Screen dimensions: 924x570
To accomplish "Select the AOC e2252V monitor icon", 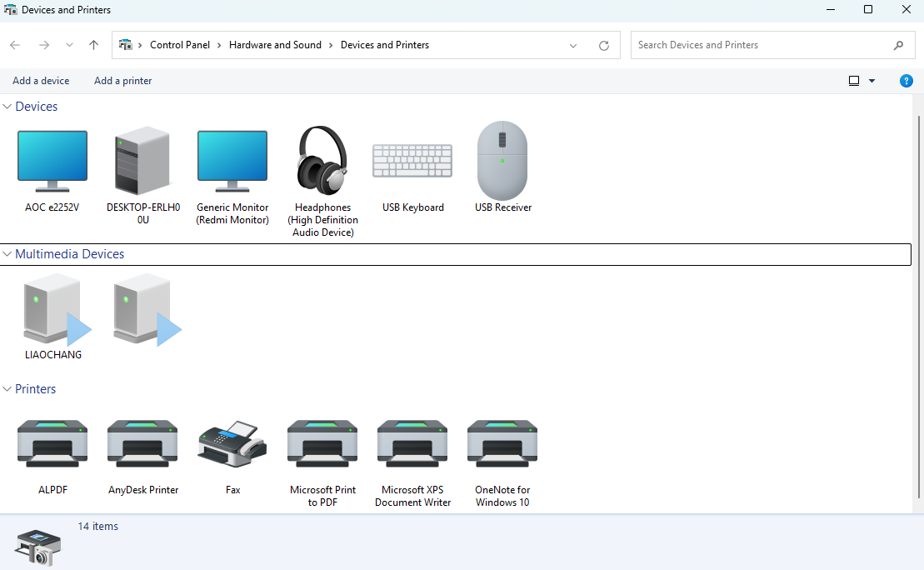I will pyautogui.click(x=52, y=161).
